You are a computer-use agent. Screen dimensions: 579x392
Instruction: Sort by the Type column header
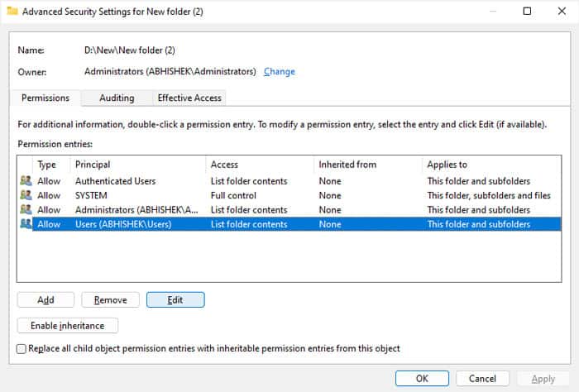(51, 165)
